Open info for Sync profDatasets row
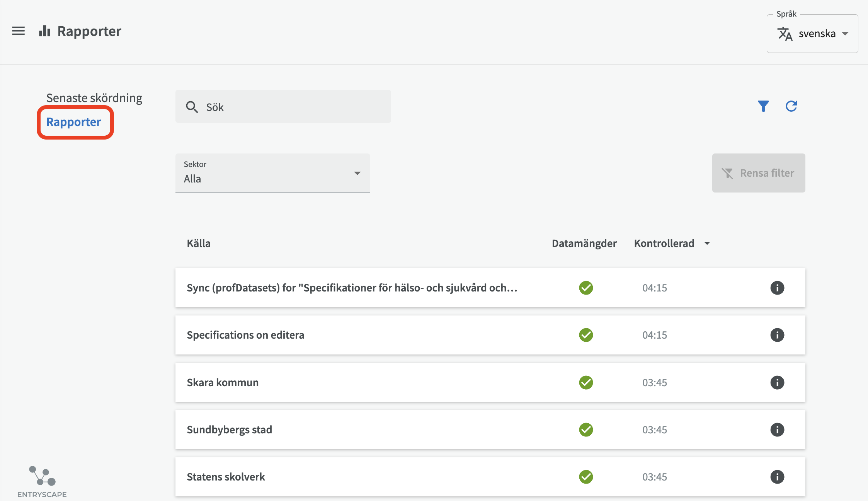The height and width of the screenshot is (501, 868). (x=777, y=288)
